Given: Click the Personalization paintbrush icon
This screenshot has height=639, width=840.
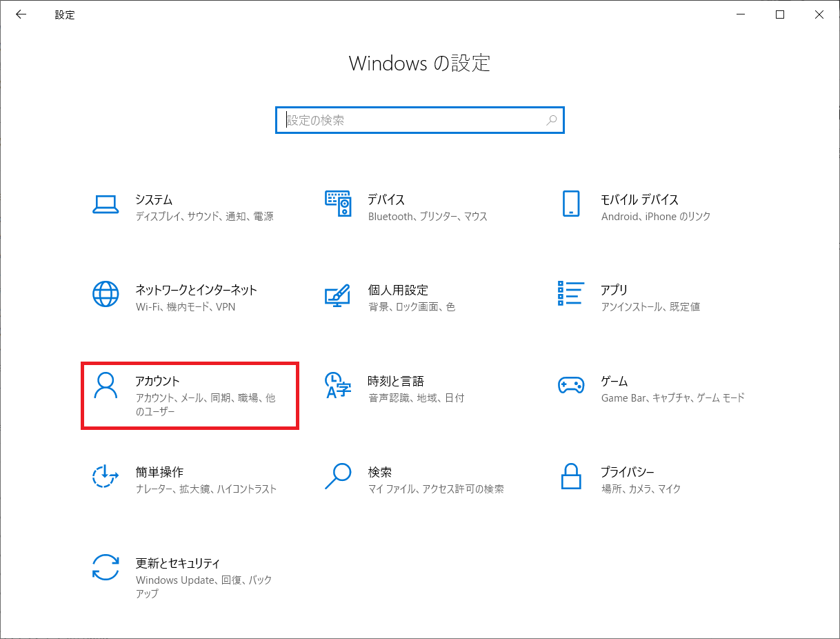Looking at the screenshot, I should tap(338, 295).
